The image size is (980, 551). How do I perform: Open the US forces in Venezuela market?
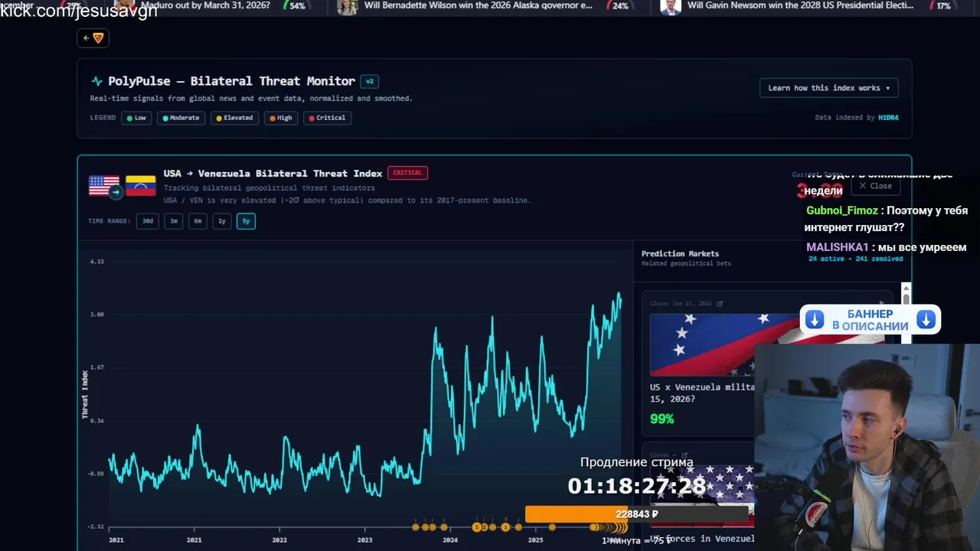[x=702, y=539]
